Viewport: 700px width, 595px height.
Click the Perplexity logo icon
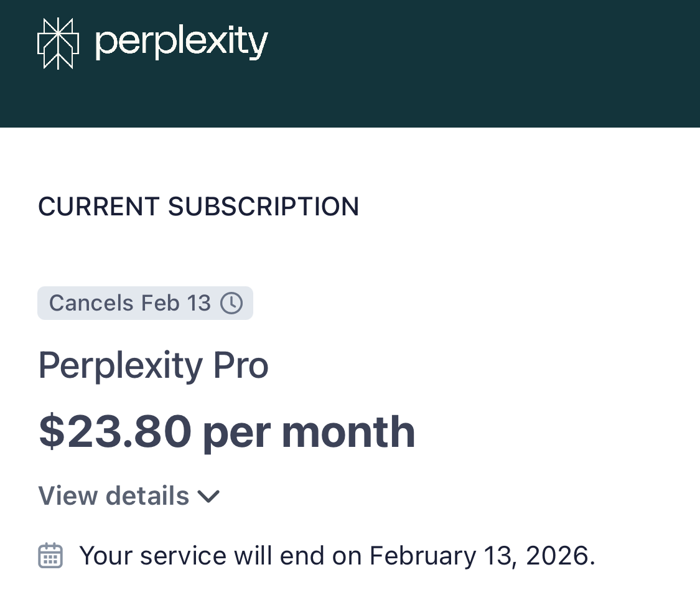(x=58, y=44)
